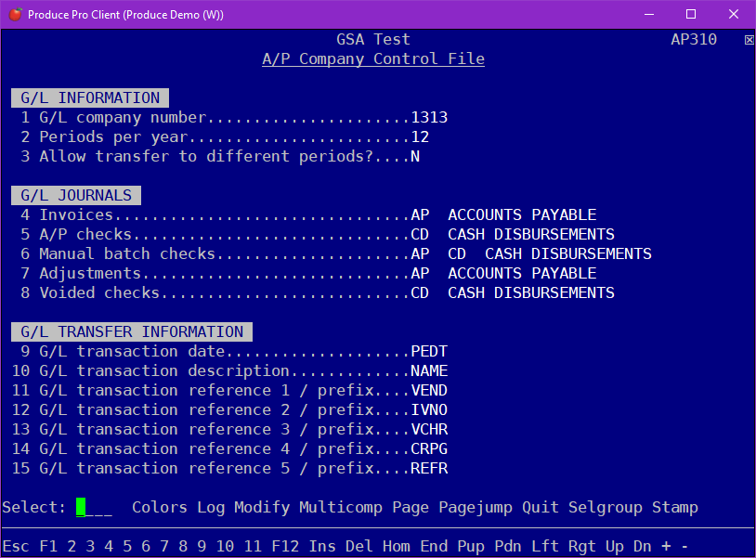
Task: Click the Invoices journal row
Action: pos(308,214)
